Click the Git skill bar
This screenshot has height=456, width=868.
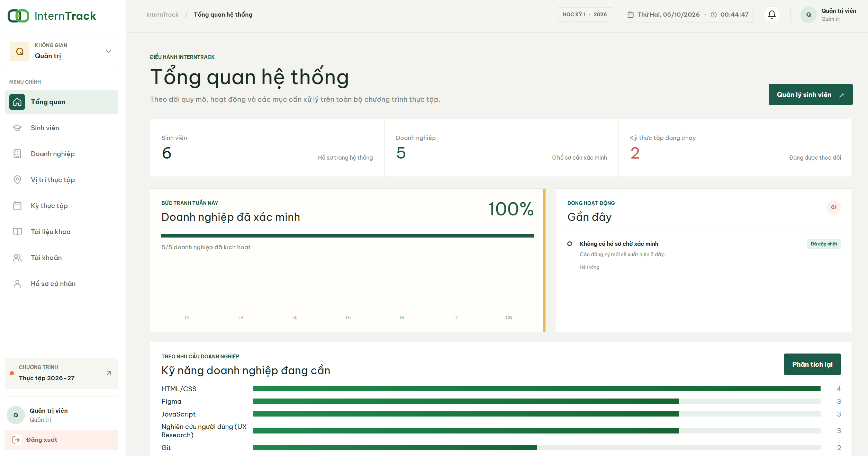(537, 448)
